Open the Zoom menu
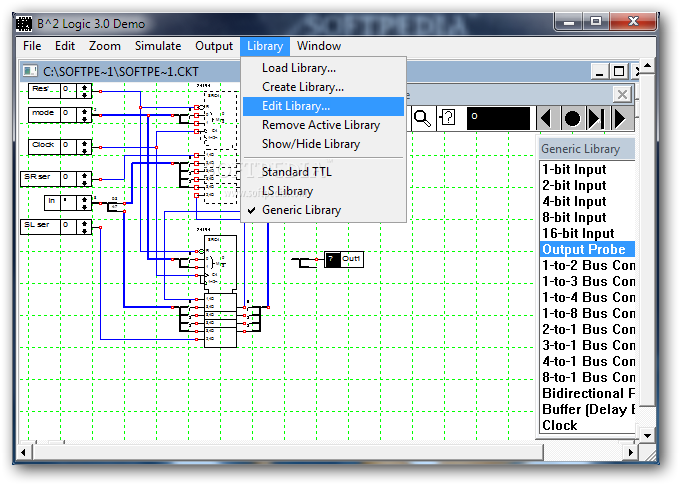680x485 pixels. (105, 46)
